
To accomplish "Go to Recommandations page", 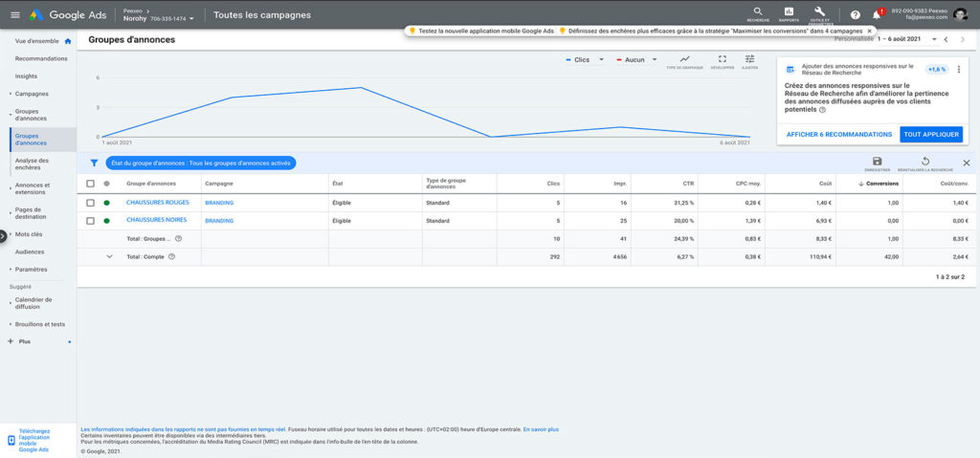I will point(41,58).
